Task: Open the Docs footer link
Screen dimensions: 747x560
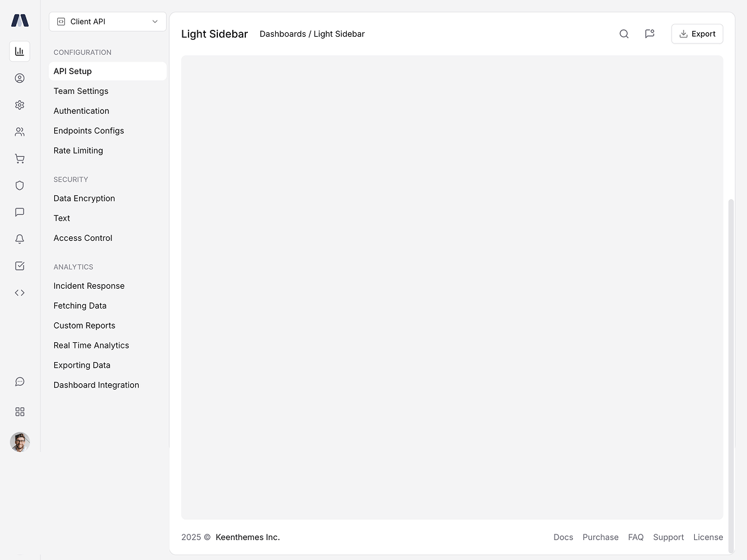Action: coord(563,537)
